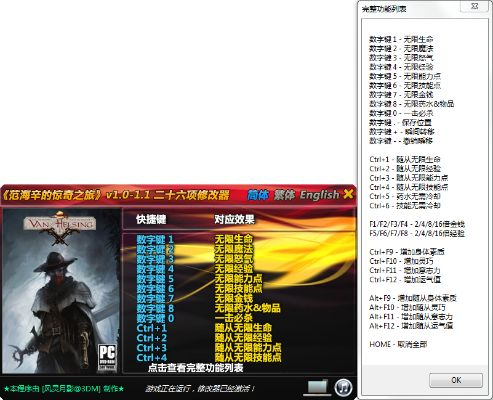Click Ctrl+F10 - 增加灵巧 in the dialog
The width and height of the screenshot is (493, 400).
401,261
